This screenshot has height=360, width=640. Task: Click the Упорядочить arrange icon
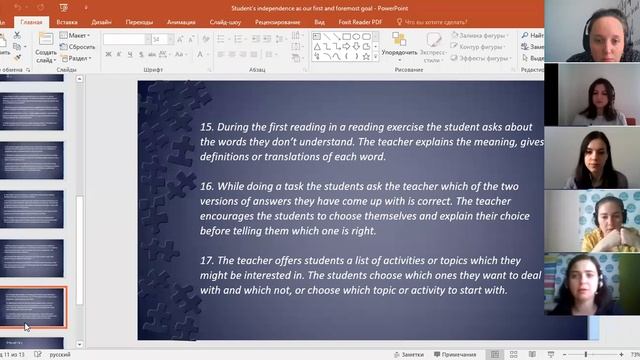tap(399, 40)
